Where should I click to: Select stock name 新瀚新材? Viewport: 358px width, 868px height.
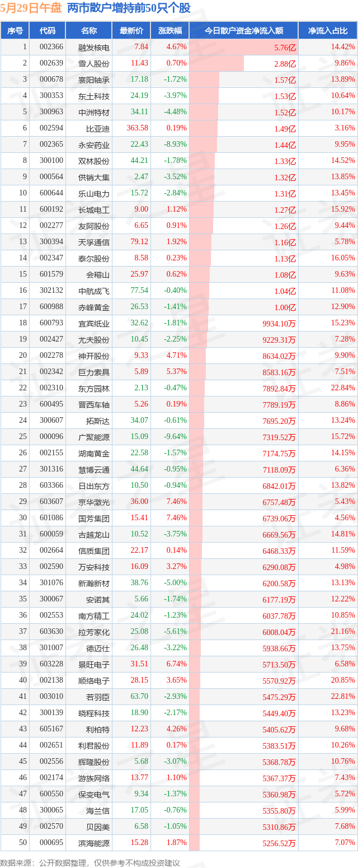click(94, 584)
